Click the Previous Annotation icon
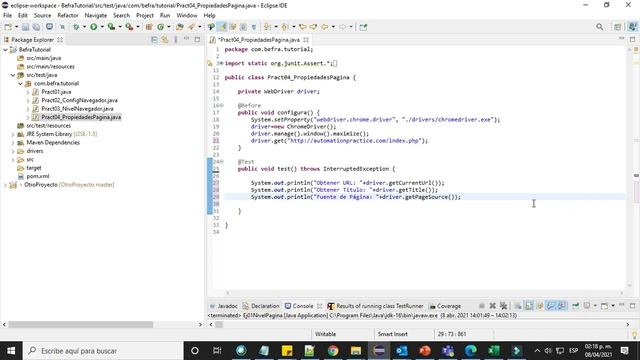640x360 pixels. click(285, 27)
